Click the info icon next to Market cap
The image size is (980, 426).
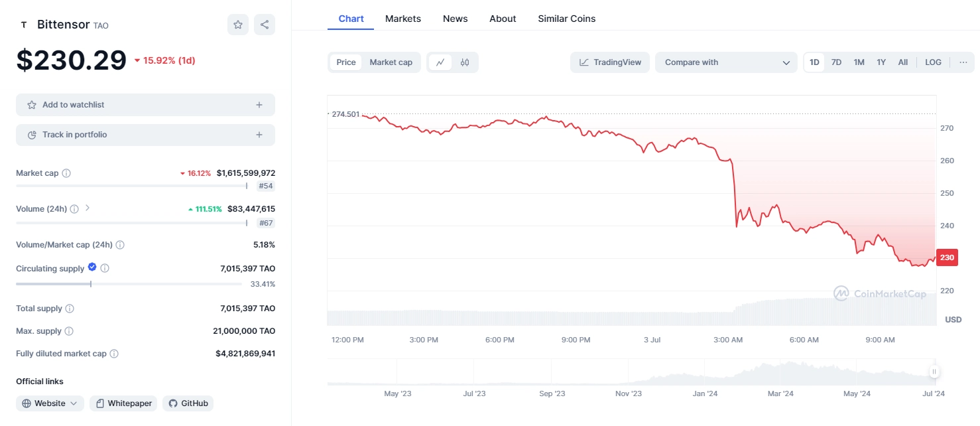pos(66,173)
